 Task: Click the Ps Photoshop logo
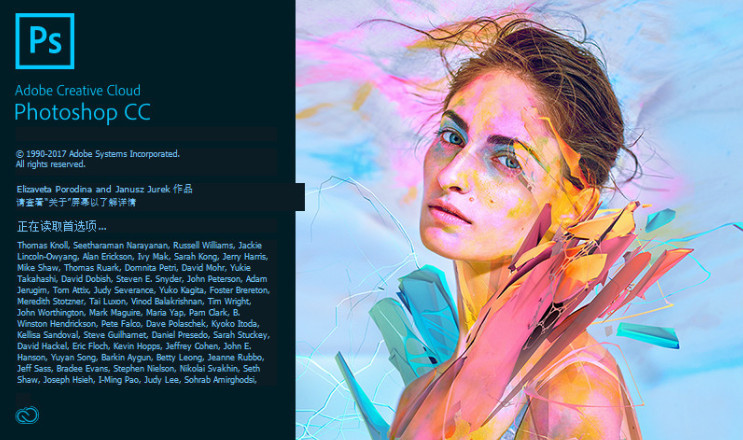(45, 41)
